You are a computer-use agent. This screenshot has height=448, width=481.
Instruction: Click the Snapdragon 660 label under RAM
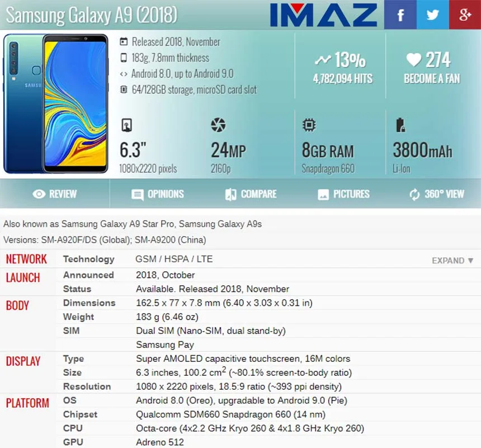click(x=328, y=168)
